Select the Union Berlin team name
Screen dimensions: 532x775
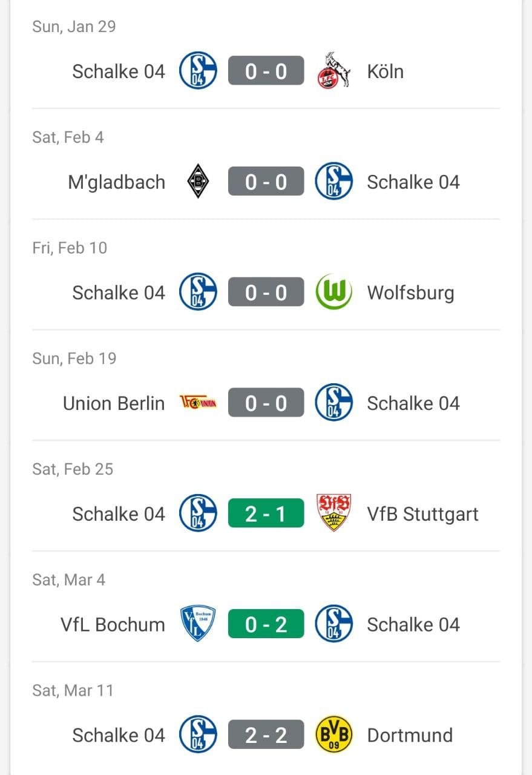(x=114, y=403)
